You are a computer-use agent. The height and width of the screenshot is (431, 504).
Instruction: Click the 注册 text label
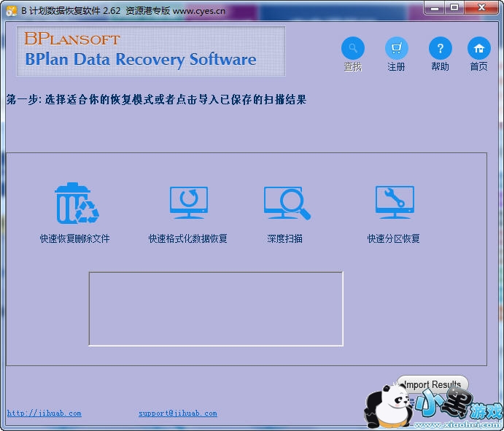point(396,67)
